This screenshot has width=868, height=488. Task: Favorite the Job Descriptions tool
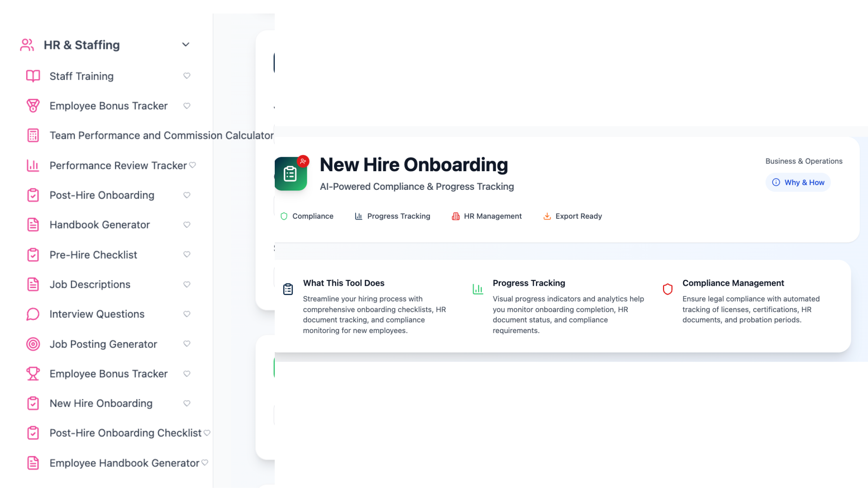187,284
